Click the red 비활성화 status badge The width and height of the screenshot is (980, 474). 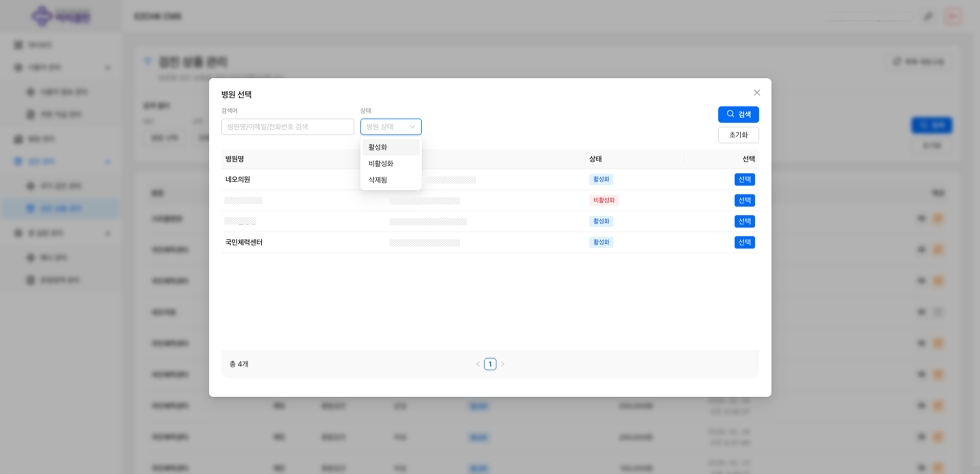point(604,200)
